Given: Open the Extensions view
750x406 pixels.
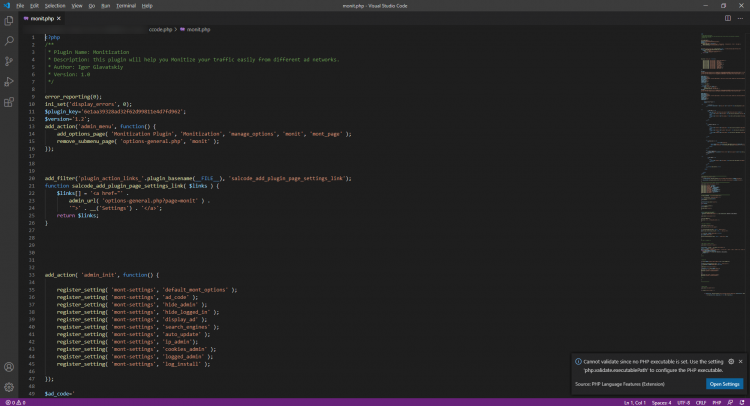Looking at the screenshot, I should 9,102.
